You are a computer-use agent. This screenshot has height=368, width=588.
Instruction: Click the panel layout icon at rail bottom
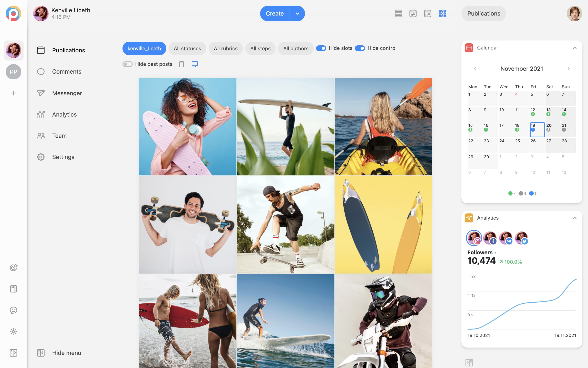13,353
